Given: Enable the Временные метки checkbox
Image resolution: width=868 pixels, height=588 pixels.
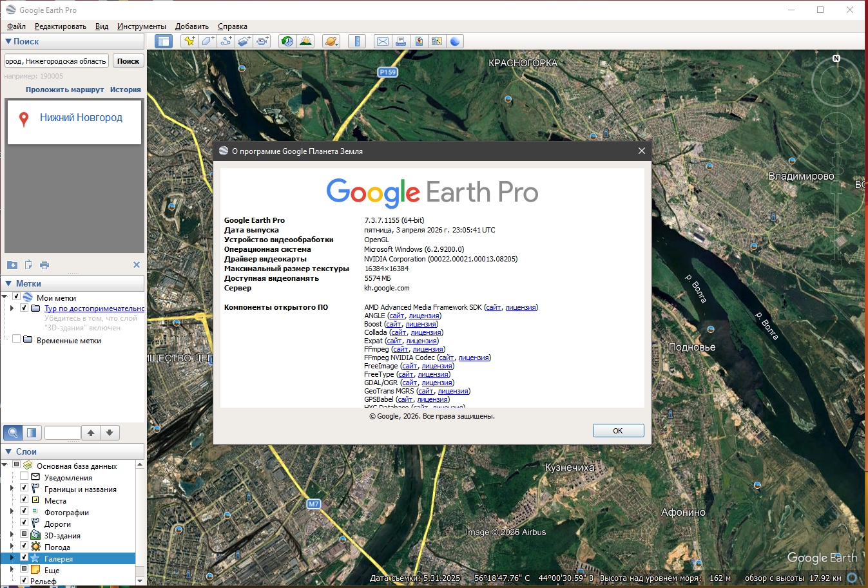Looking at the screenshot, I should point(17,339).
